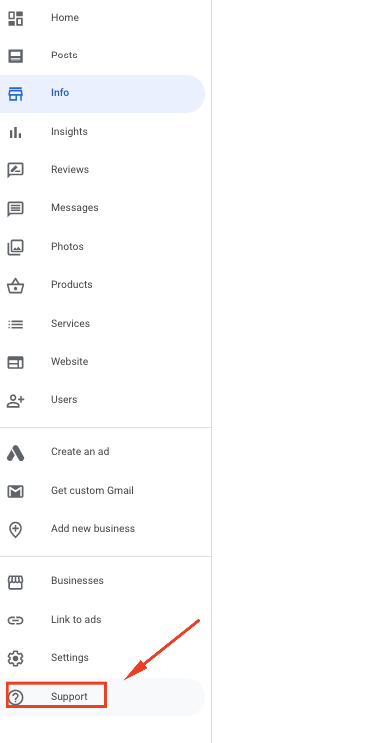Click the Gmail envelope icon

pos(15,491)
